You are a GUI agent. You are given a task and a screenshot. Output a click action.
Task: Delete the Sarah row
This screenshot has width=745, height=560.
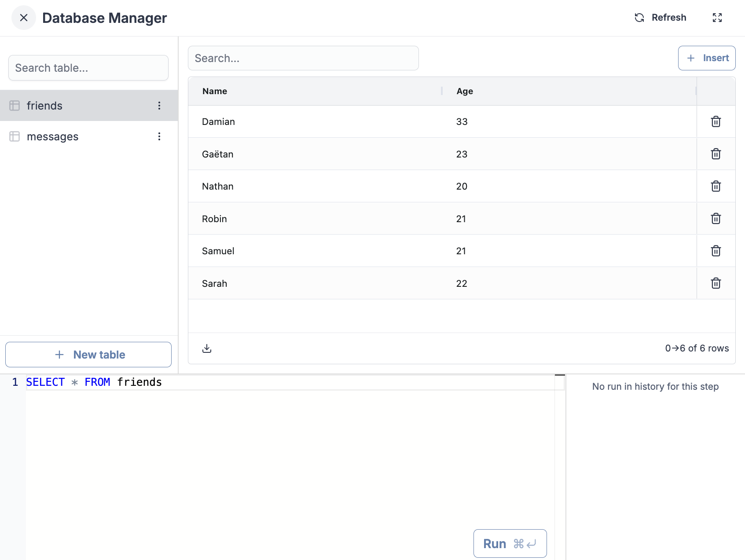click(716, 283)
